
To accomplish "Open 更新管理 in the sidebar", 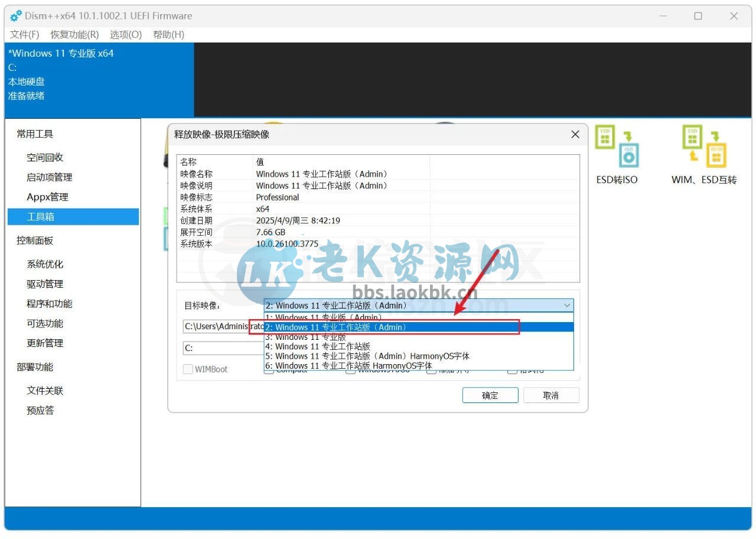I will pos(45,343).
